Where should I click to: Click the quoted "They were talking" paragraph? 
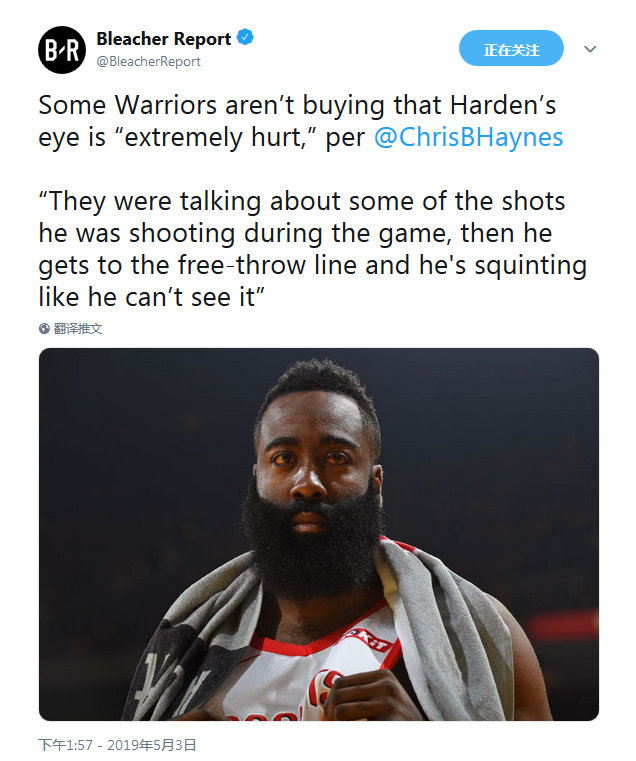click(313, 249)
